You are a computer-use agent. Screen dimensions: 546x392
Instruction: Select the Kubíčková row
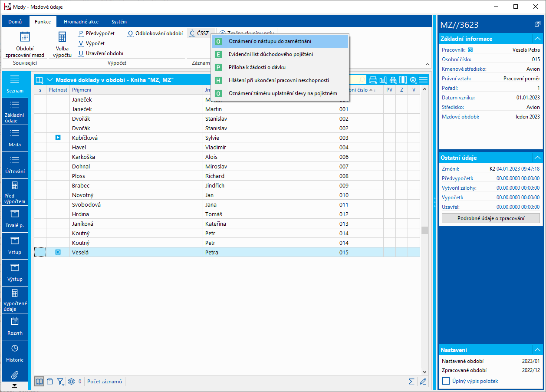click(x=227, y=138)
